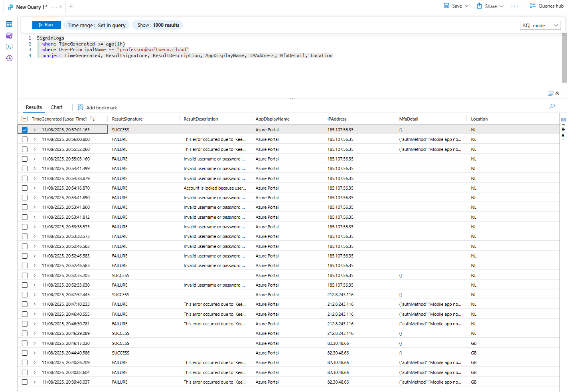Viewport: 571px width, 392px height.
Task: Check the 20:52:35.205 row checkbox
Action: pos(25,275)
